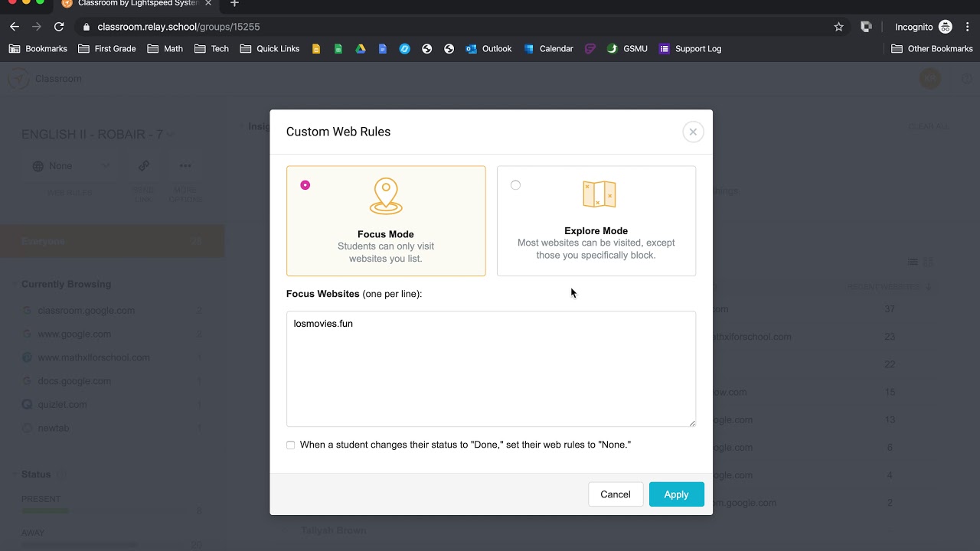This screenshot has width=980, height=551.
Task: Click inside the Focus Websites text area
Action: [491, 369]
